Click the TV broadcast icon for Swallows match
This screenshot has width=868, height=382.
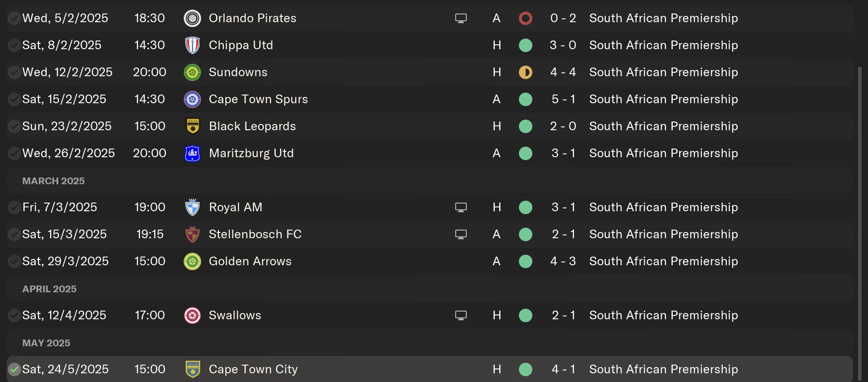point(461,315)
